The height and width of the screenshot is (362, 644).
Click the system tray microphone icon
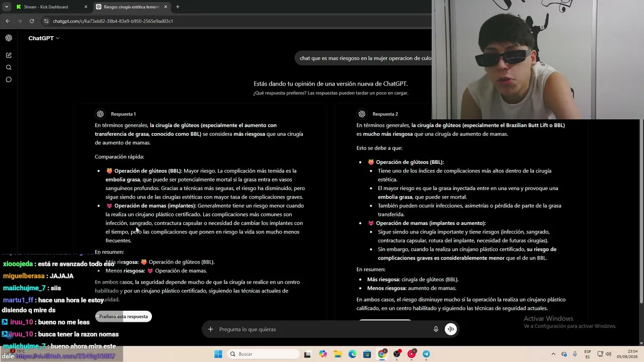pyautogui.click(x=575, y=354)
